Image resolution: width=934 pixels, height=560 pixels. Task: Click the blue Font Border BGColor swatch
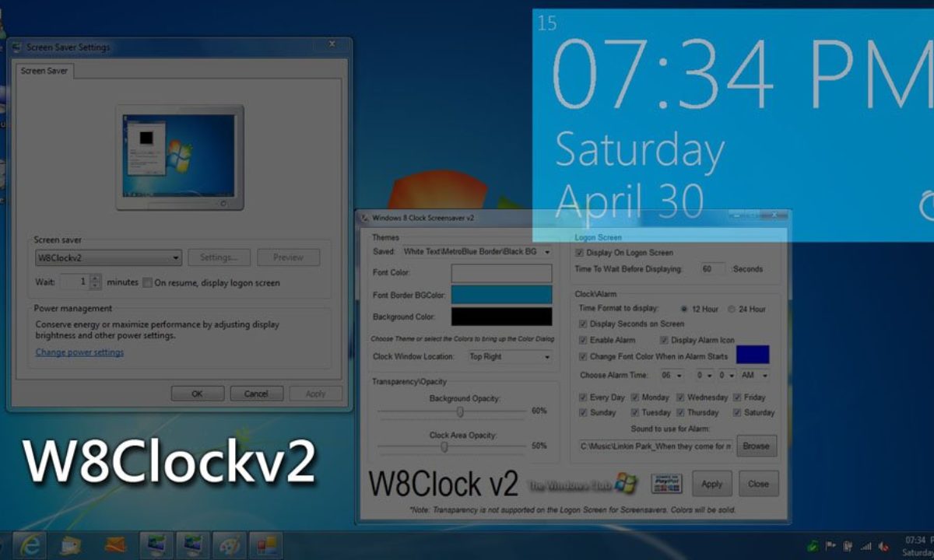pyautogui.click(x=501, y=295)
